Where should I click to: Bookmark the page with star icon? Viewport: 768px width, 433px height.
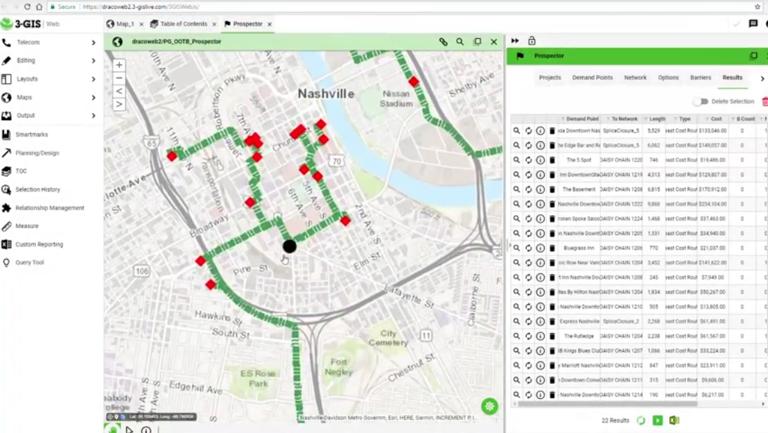(757, 7)
